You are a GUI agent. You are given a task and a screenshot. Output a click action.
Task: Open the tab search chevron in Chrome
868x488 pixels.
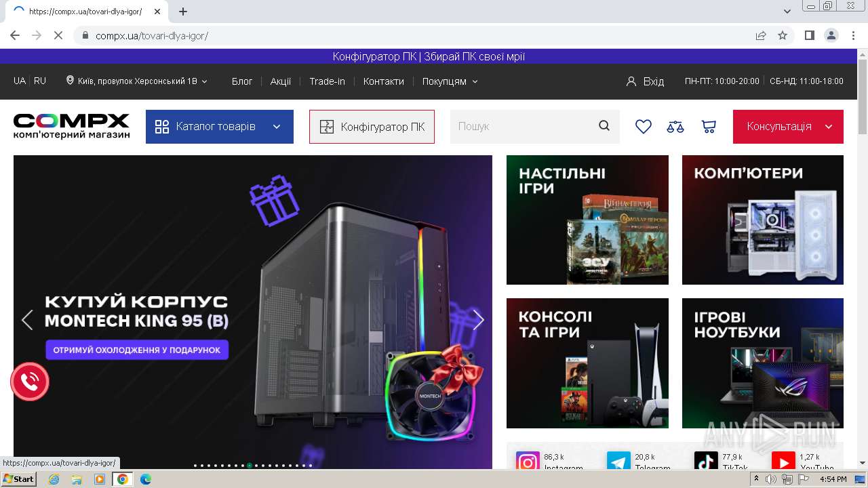pyautogui.click(x=787, y=12)
